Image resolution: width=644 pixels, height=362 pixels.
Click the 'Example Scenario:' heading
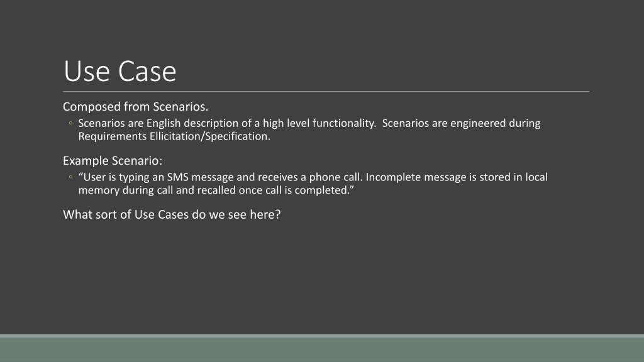point(113,161)
